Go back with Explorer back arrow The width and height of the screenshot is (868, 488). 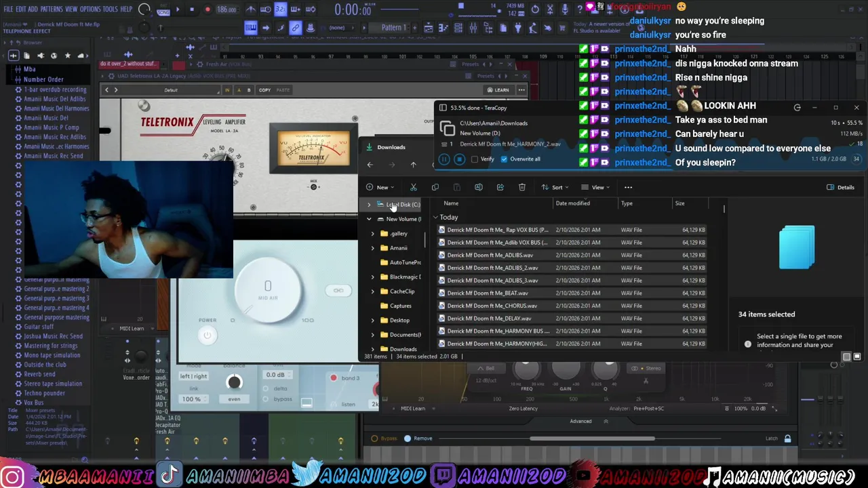coord(370,165)
